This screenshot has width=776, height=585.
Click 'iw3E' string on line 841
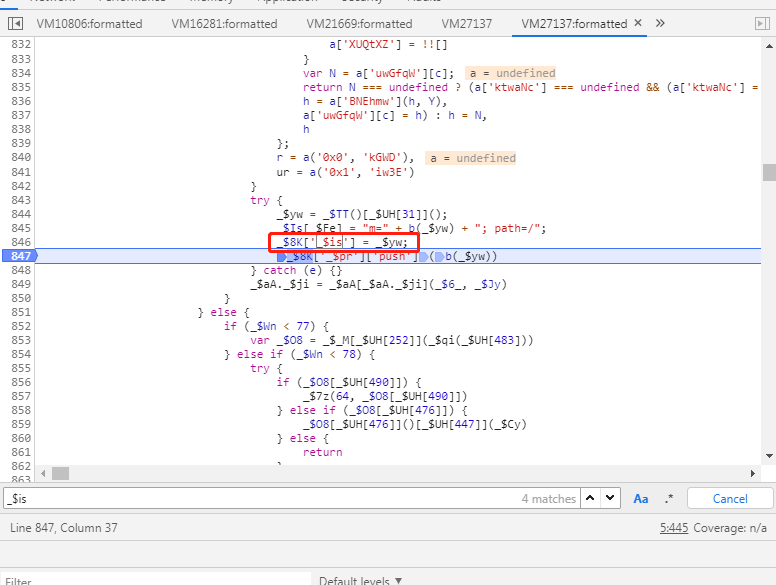tap(388, 172)
